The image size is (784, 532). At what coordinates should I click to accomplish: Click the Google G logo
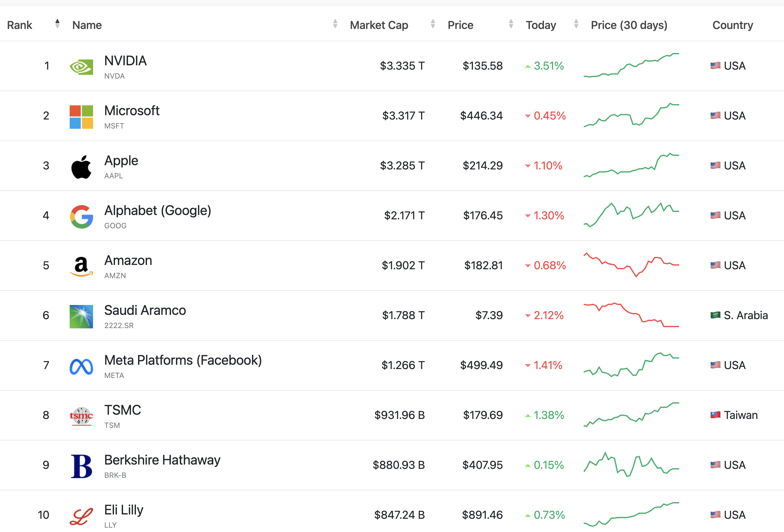81,217
